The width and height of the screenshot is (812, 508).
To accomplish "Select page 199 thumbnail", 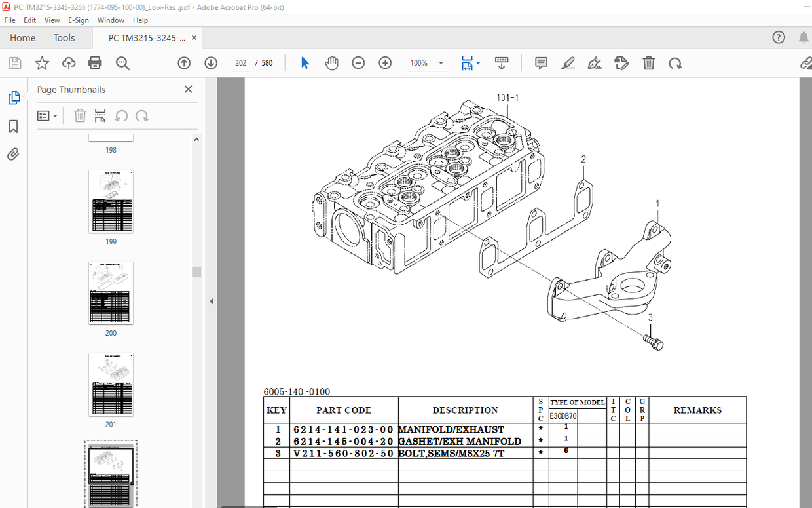I will point(111,201).
